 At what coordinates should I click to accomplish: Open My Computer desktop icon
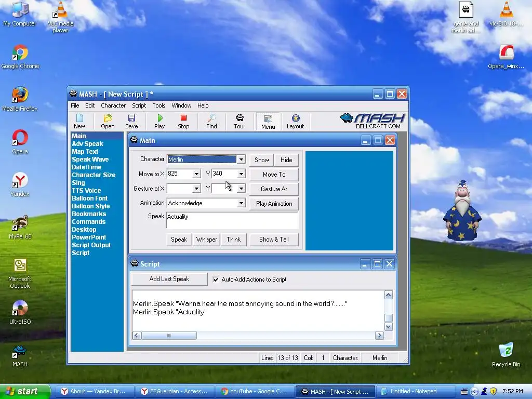point(20,14)
